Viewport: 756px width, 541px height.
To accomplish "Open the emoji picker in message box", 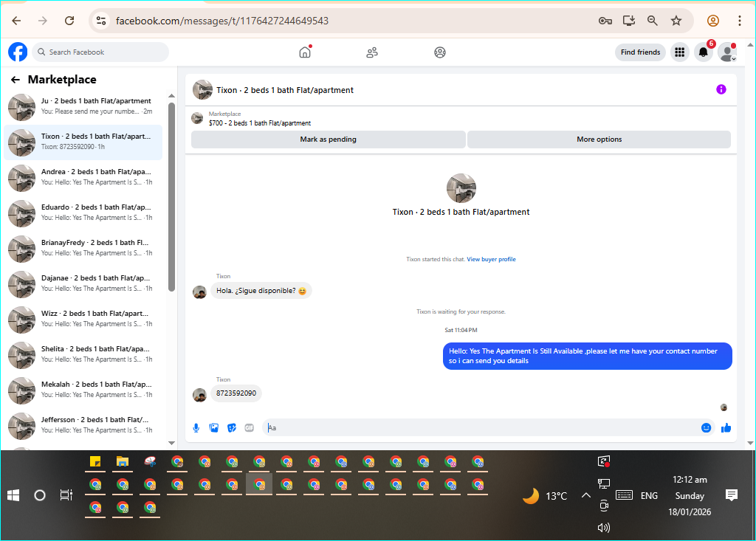I will tap(706, 427).
